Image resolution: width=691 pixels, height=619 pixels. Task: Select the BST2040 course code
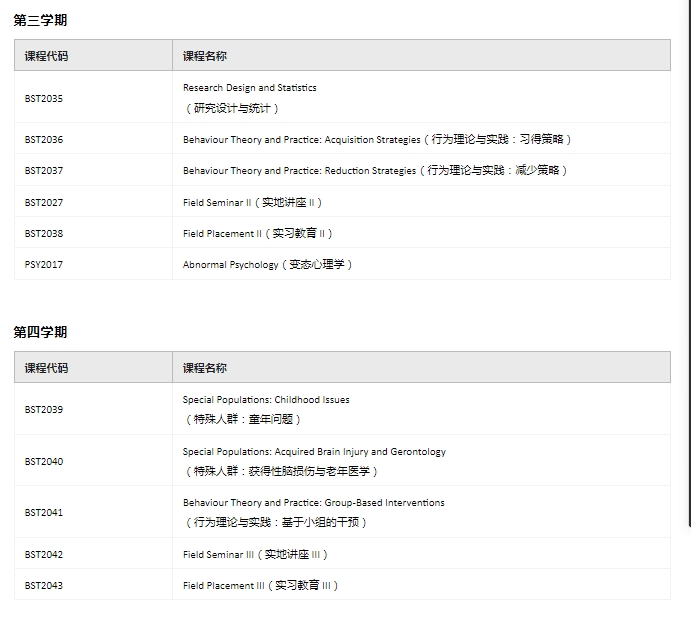[44, 462]
